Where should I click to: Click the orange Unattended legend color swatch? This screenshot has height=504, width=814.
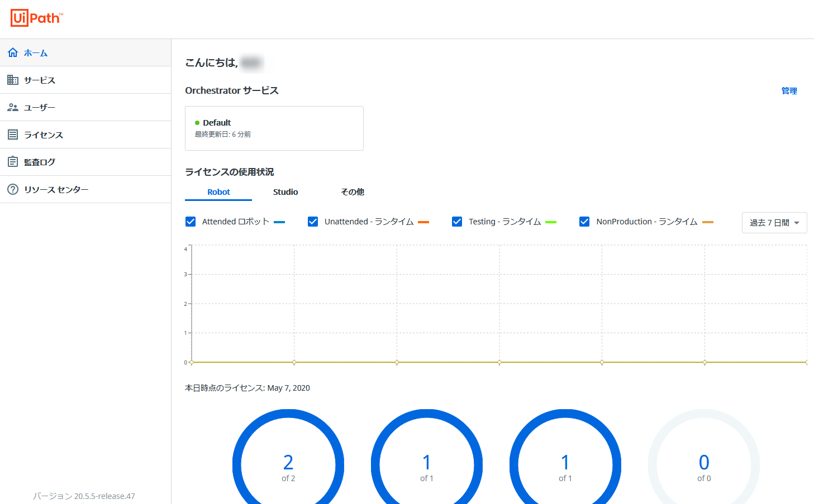(423, 222)
